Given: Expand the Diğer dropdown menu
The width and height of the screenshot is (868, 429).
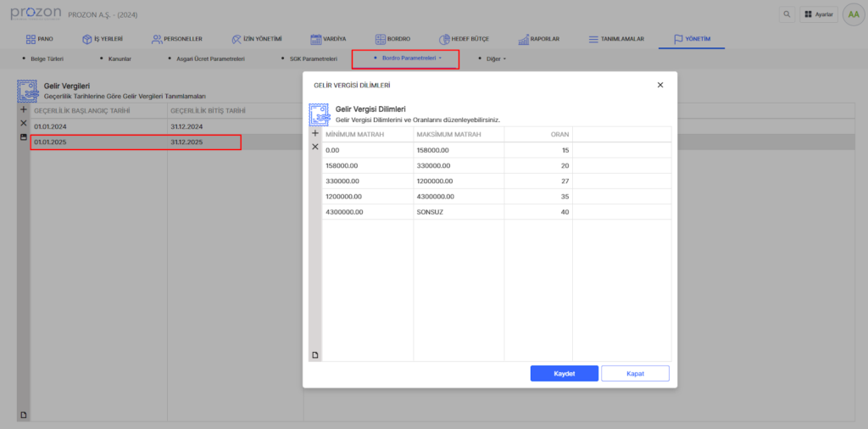Looking at the screenshot, I should 496,58.
